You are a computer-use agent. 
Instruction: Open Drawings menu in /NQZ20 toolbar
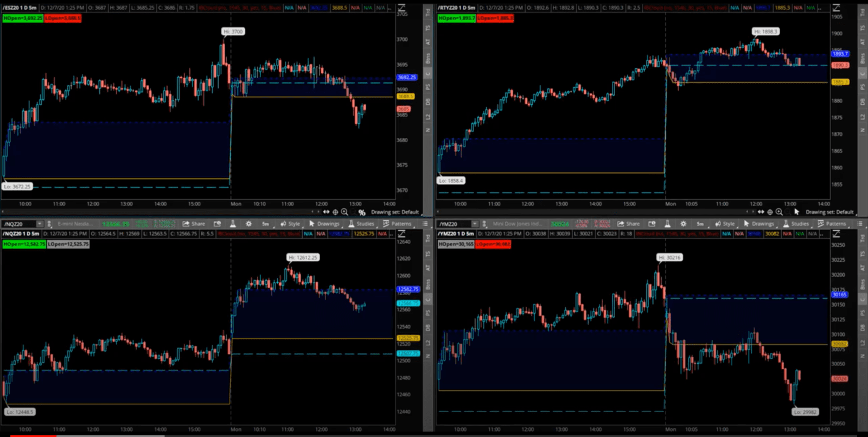pos(324,224)
